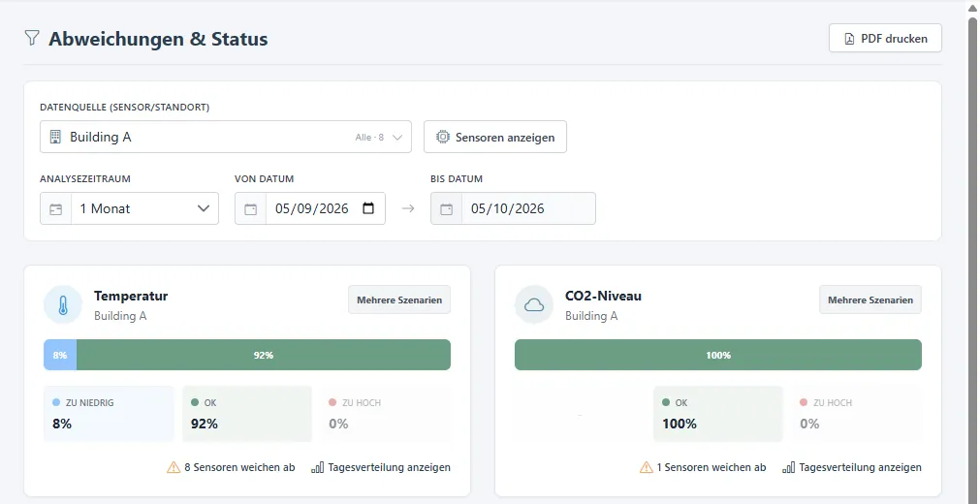Click bar chart icon under CO2-Niveau card
This screenshot has height=504, width=980.
coord(789,467)
